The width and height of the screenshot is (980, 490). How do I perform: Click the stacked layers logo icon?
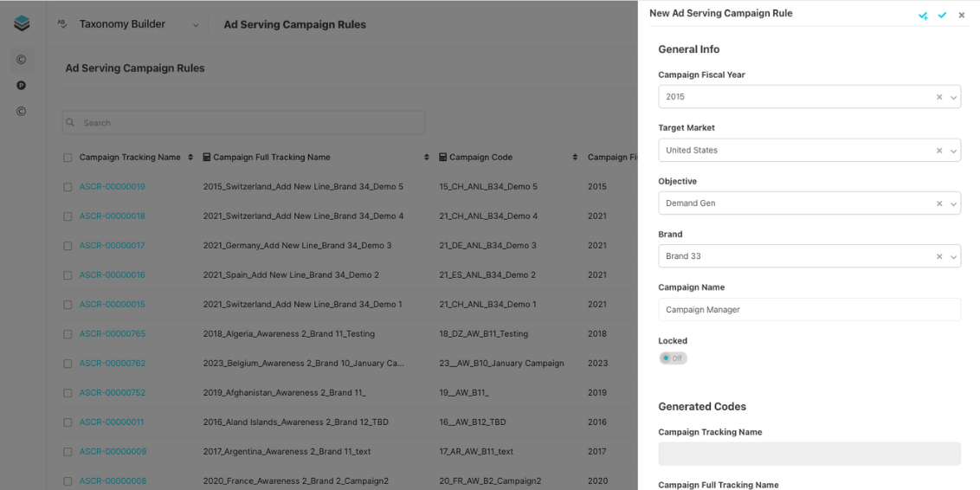pos(22,24)
